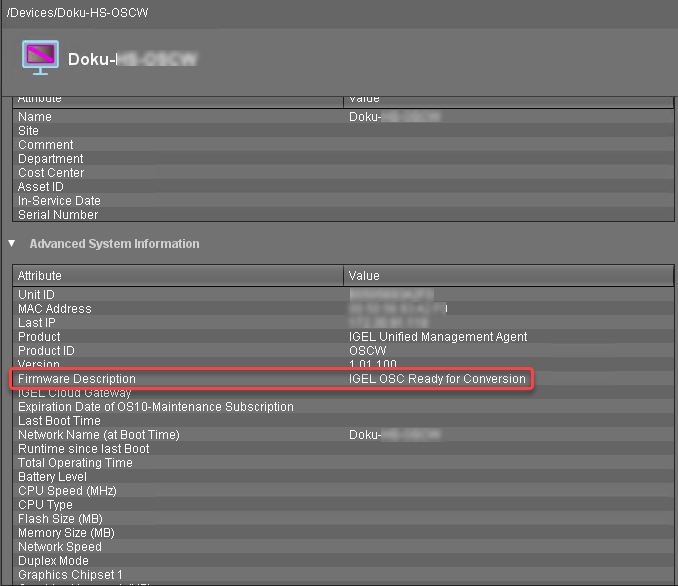The height and width of the screenshot is (586, 678).
Task: Click the device monitor icon
Action: tap(40, 58)
